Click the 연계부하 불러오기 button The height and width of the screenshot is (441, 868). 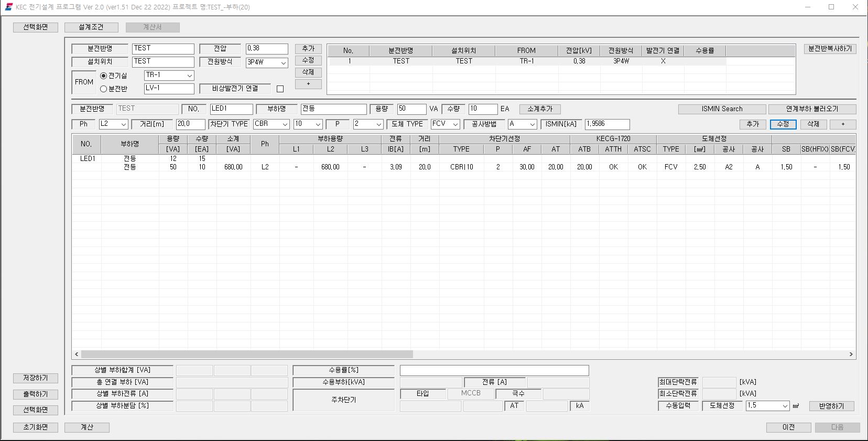[812, 109]
